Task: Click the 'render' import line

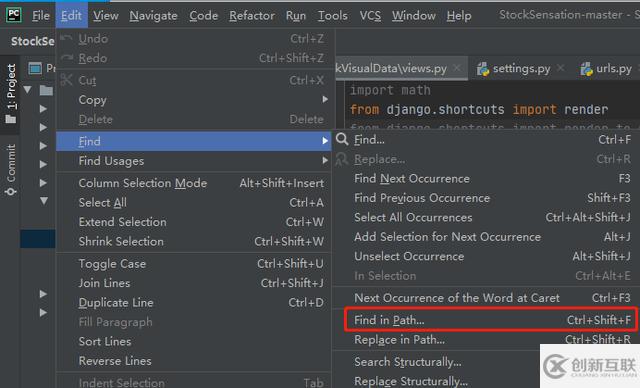Action: 479,110
